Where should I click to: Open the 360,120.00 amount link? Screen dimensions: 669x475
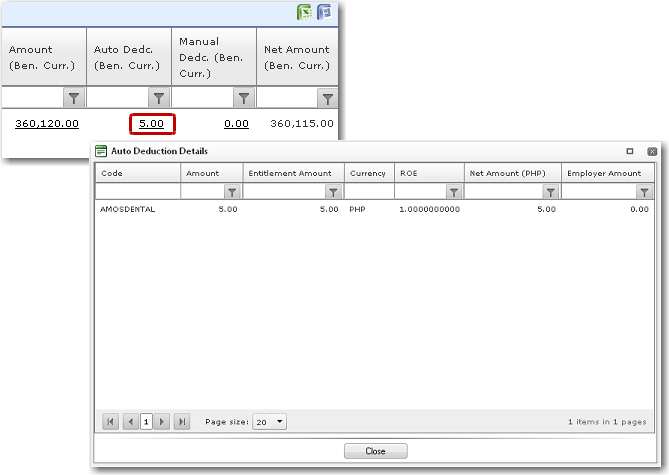click(46, 123)
